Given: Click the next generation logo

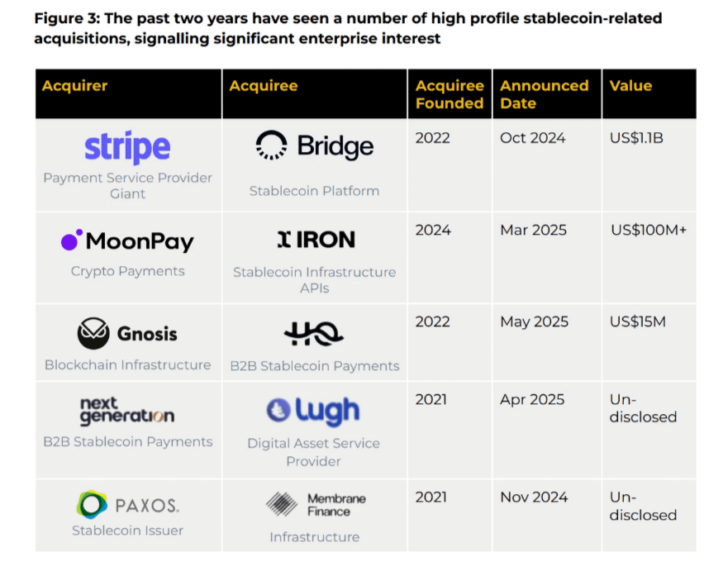Looking at the screenshot, I should click(127, 410).
